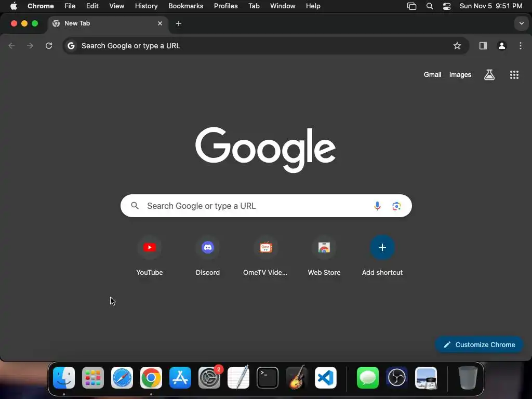Screen dimensions: 532x399
Task: Open the History menu
Action: tap(146, 6)
